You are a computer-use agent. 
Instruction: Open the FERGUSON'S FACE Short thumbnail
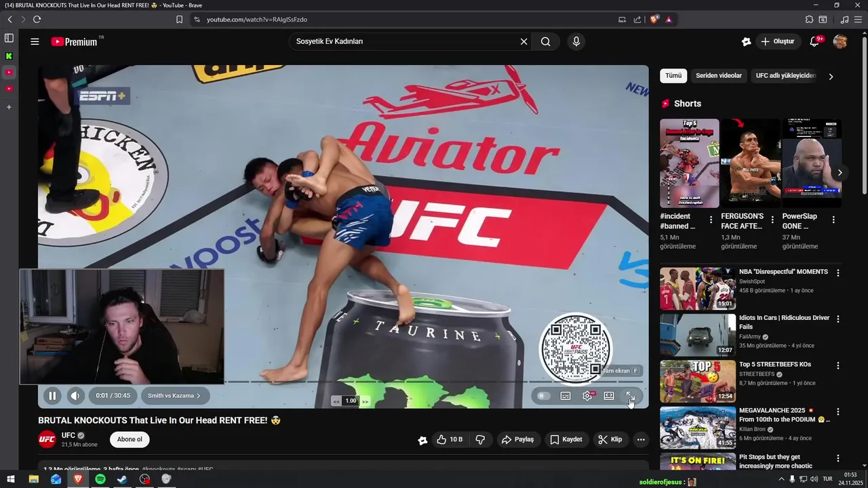pos(750,163)
